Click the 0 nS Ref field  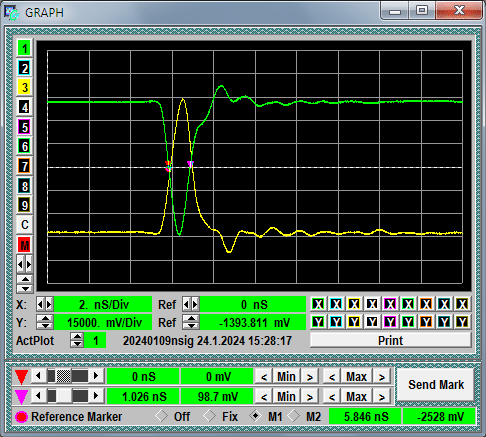click(x=253, y=304)
